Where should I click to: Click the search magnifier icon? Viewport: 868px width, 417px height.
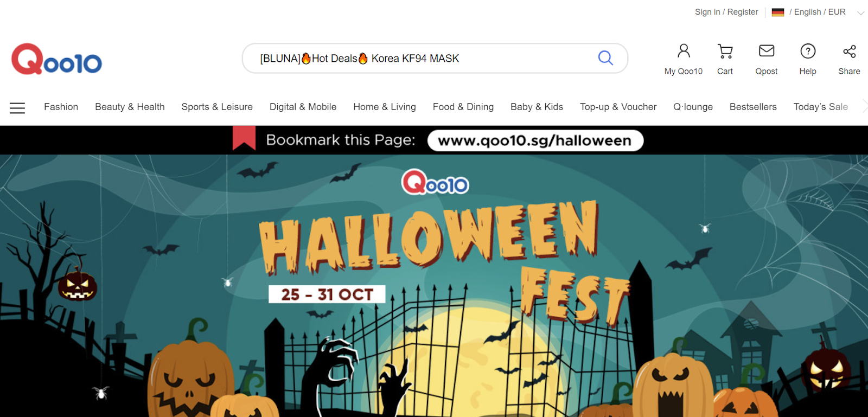(x=605, y=57)
